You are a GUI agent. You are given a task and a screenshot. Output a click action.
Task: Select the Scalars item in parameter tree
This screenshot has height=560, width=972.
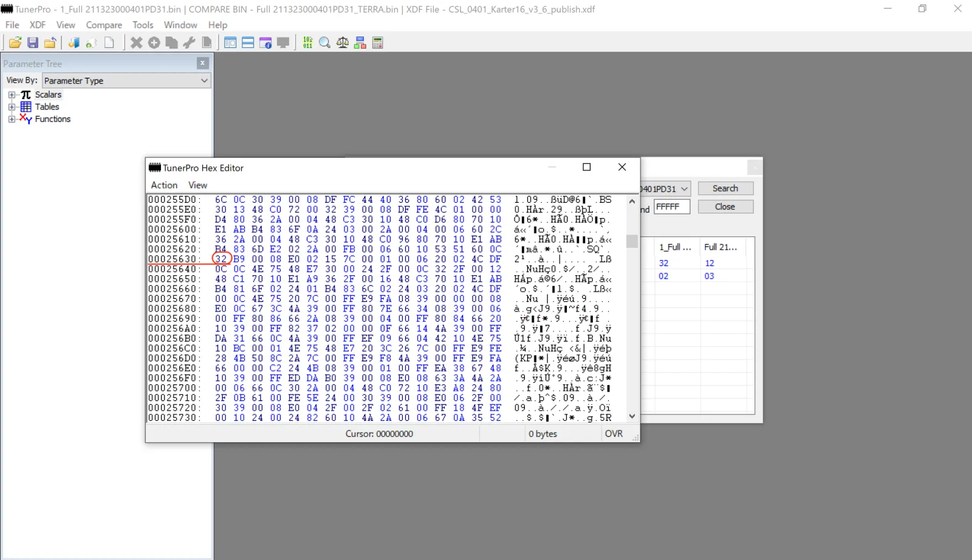tap(48, 95)
